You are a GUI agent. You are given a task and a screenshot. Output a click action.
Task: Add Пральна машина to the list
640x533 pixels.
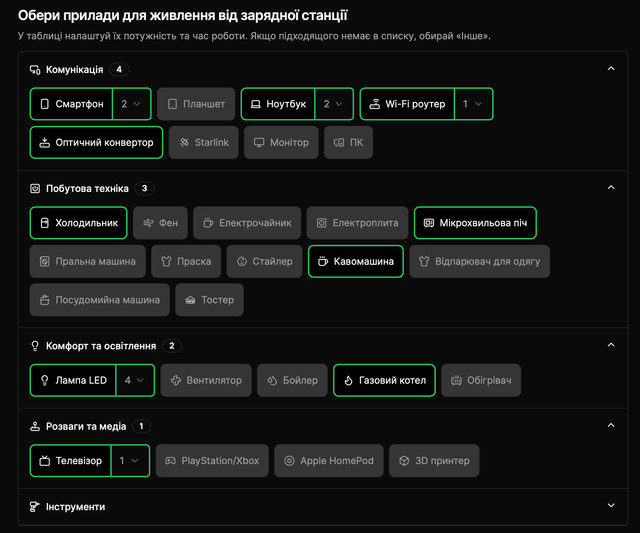[x=88, y=261]
